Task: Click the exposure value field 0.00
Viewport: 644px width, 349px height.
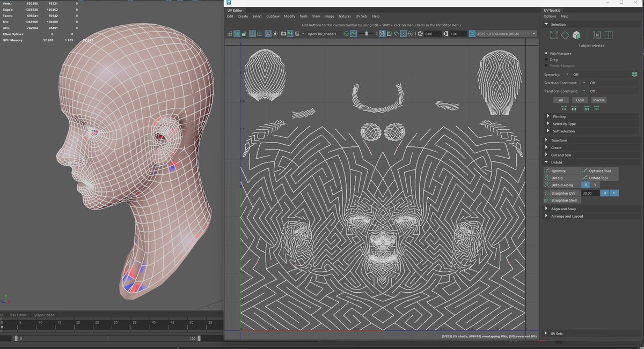Action: click(x=433, y=33)
